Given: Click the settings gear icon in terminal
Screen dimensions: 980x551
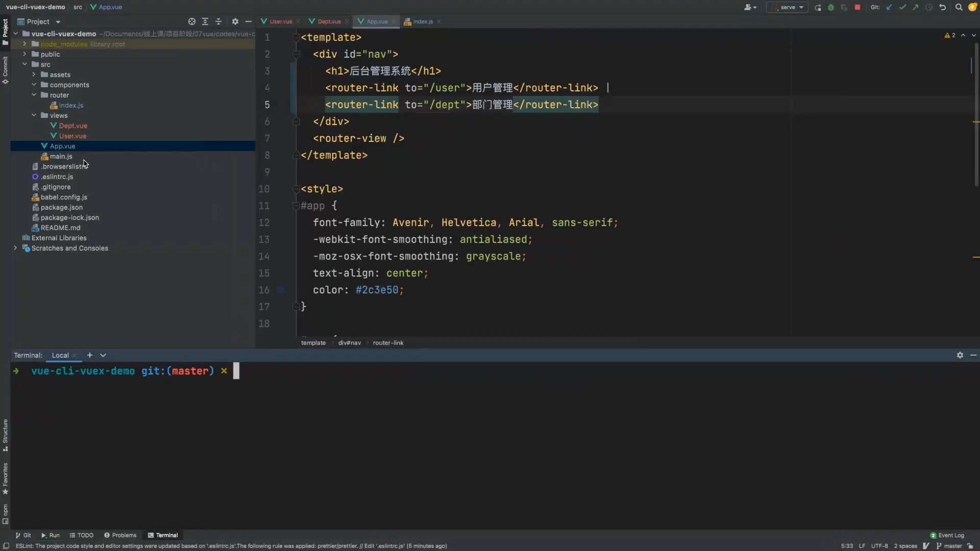Looking at the screenshot, I should tap(961, 355).
